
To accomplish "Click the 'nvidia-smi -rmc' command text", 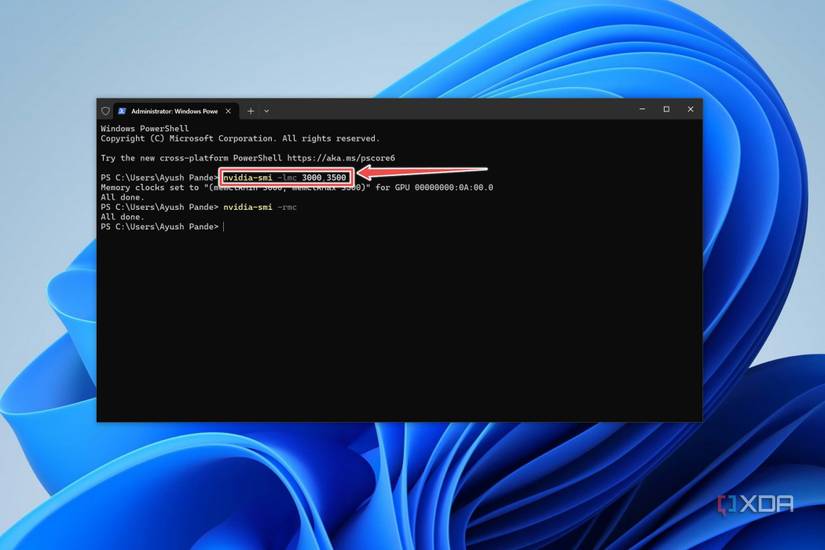I will tap(260, 207).
